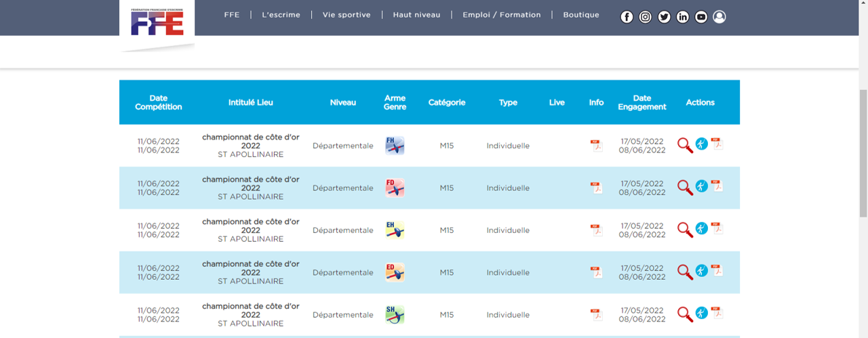Click the user account profile icon
Screen dimensions: 868x338
[x=719, y=17]
